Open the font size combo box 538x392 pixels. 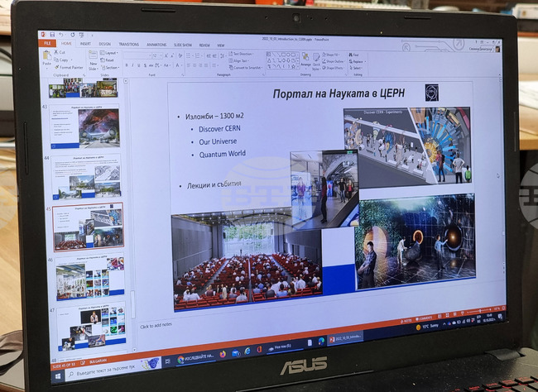click(157, 56)
